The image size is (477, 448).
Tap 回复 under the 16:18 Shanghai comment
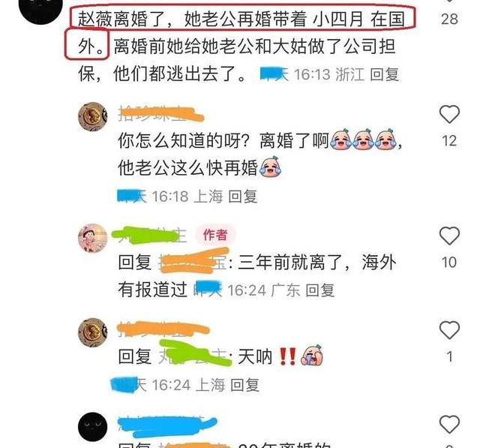242,197
